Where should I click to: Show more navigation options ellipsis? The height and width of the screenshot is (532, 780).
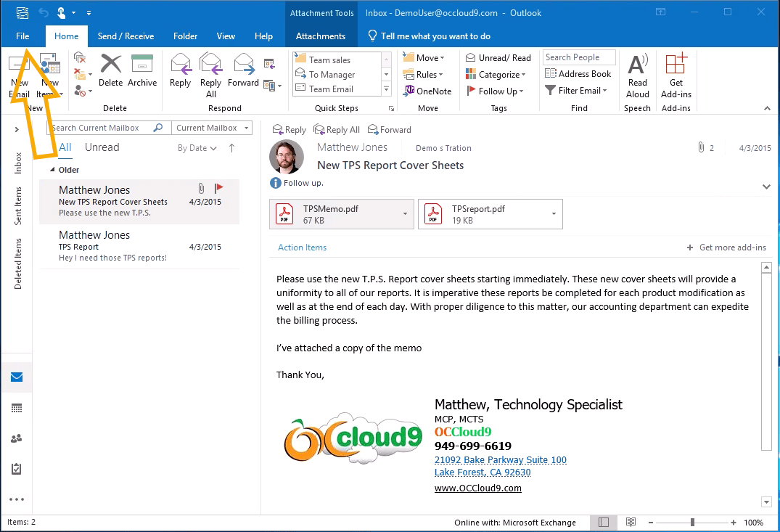point(17,499)
